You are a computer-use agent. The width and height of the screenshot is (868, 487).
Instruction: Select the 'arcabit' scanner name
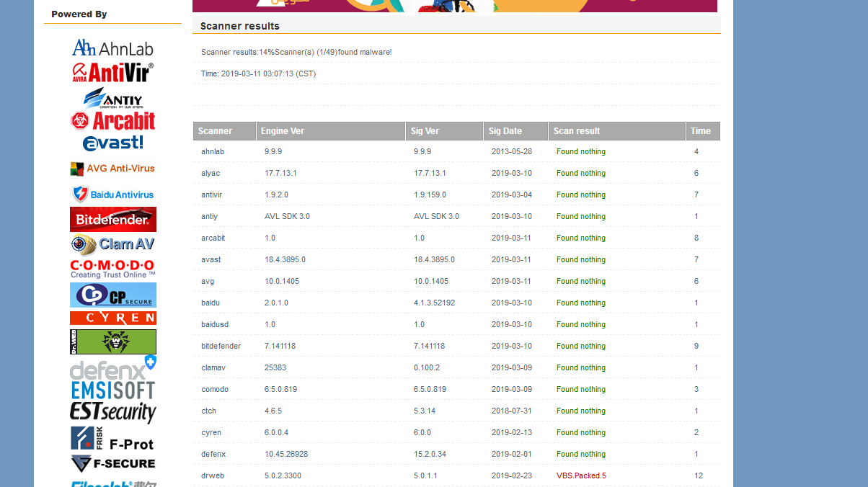point(213,238)
